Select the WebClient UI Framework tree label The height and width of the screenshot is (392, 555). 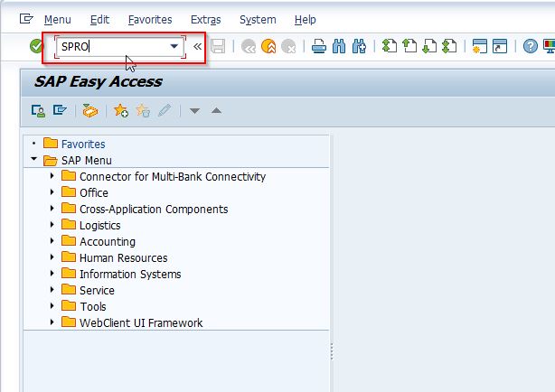141,323
